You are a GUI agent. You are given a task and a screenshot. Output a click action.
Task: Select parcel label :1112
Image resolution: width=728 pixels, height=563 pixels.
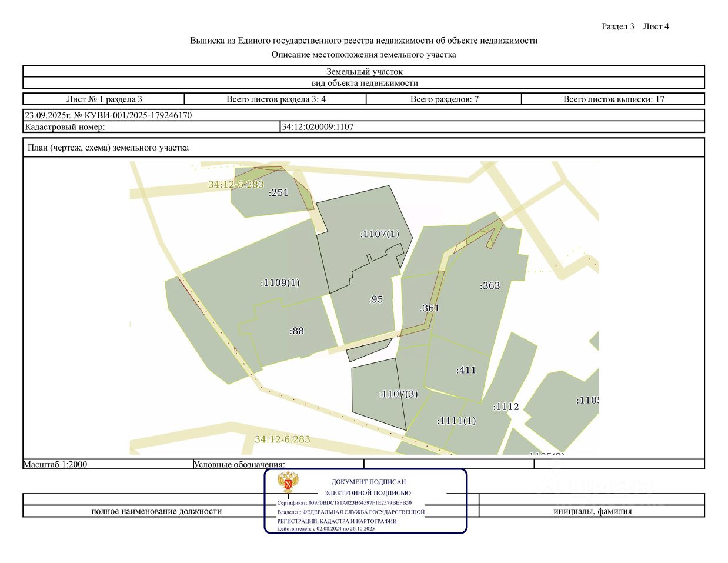(506, 407)
